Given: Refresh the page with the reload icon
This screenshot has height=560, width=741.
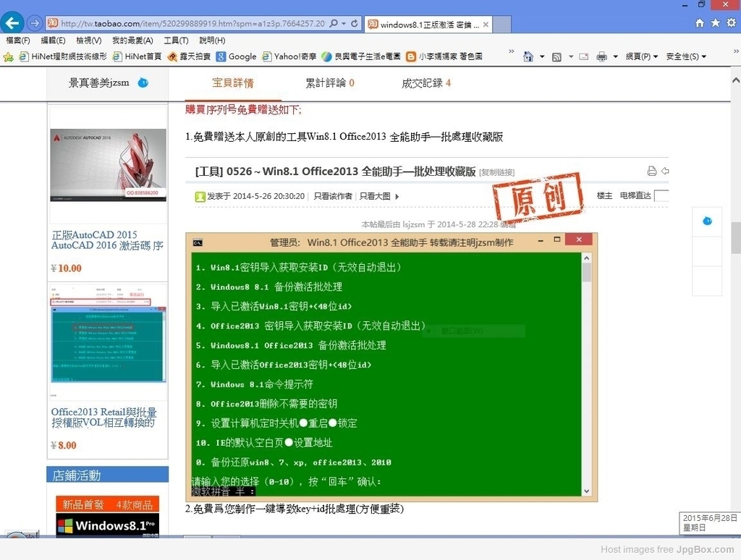Looking at the screenshot, I should click(355, 23).
